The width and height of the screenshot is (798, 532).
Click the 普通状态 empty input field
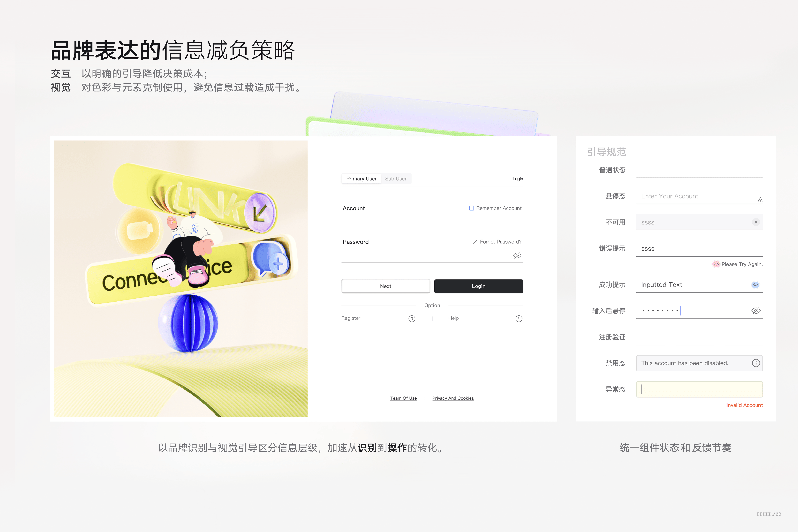click(699, 170)
